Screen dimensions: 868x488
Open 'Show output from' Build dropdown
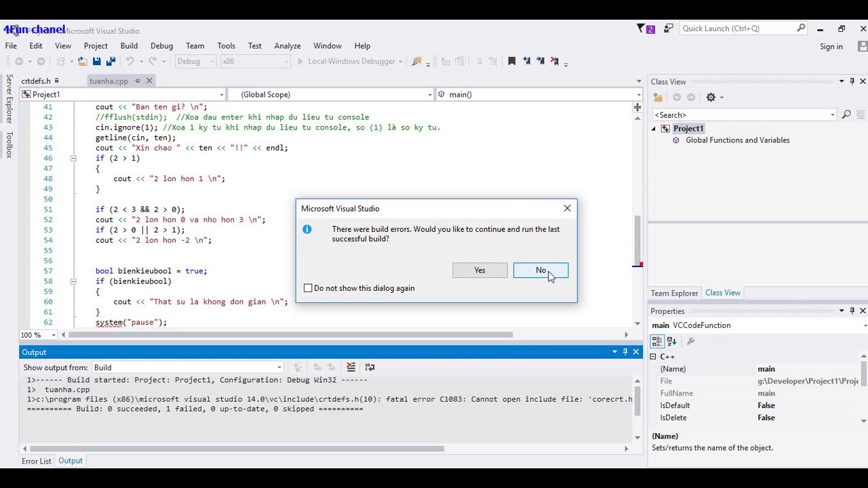188,367
